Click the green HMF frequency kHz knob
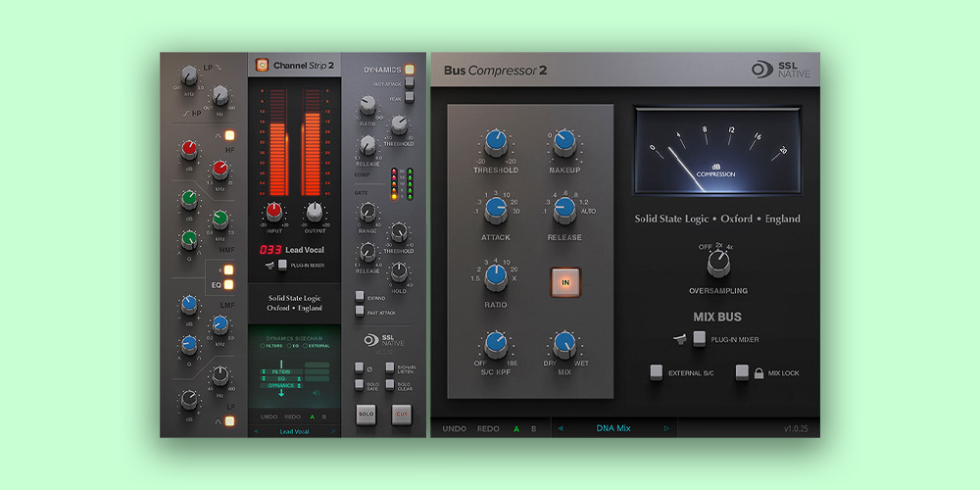Screen dimensions: 980x490 click(220, 220)
